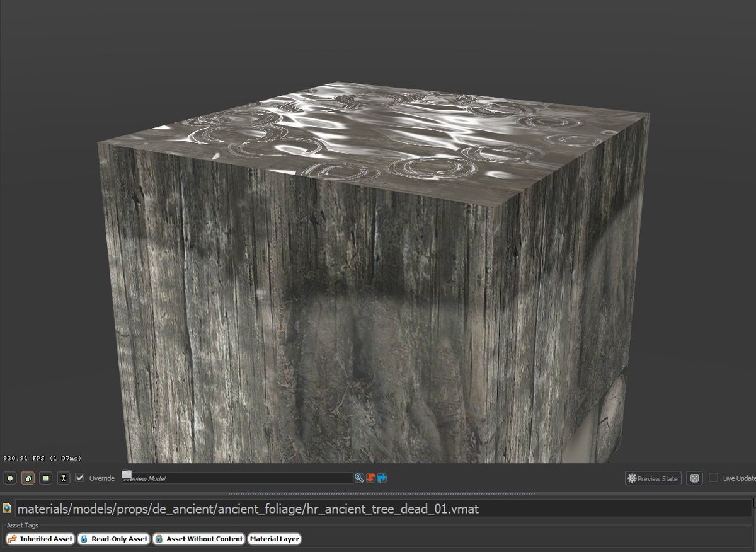Click the material path text field
Viewport: 756px width, 552px height.
click(x=378, y=509)
